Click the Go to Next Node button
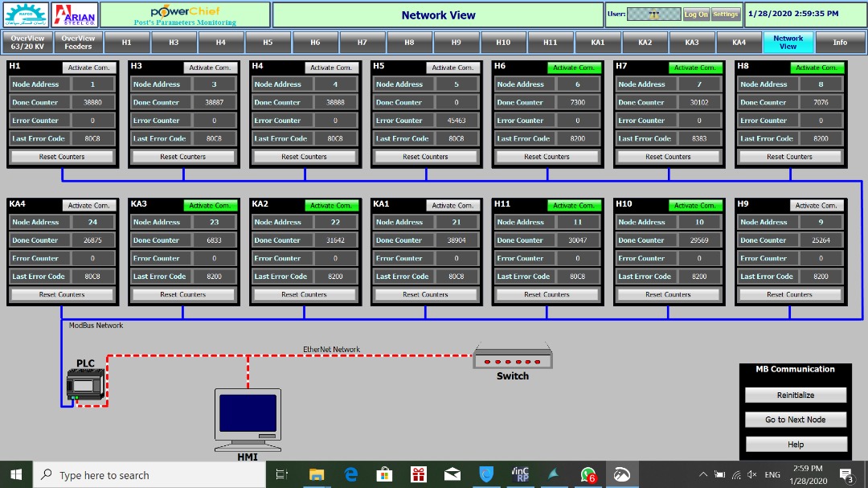 (795, 420)
